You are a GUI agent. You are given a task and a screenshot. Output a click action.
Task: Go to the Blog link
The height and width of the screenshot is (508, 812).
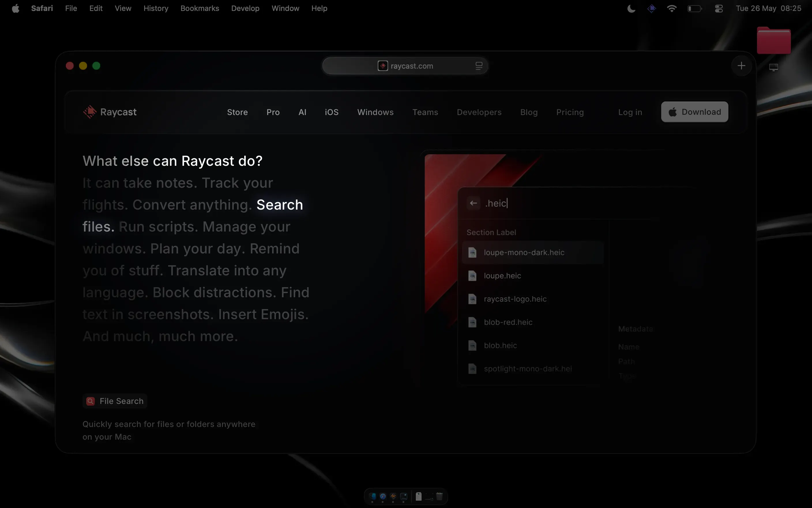coord(529,112)
